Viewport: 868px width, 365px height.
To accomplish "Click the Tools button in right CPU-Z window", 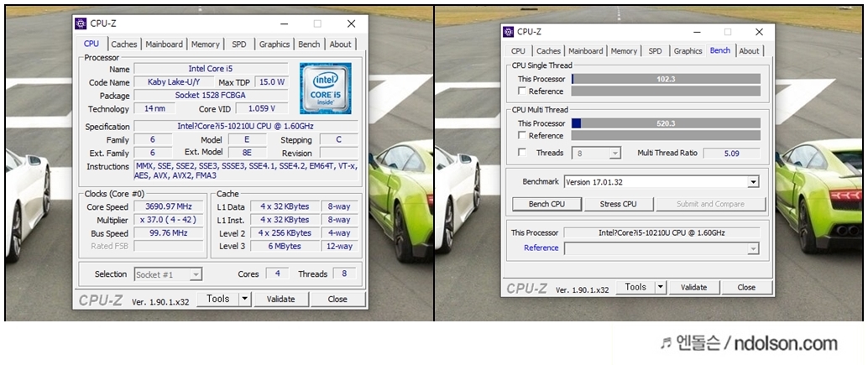I will [635, 288].
